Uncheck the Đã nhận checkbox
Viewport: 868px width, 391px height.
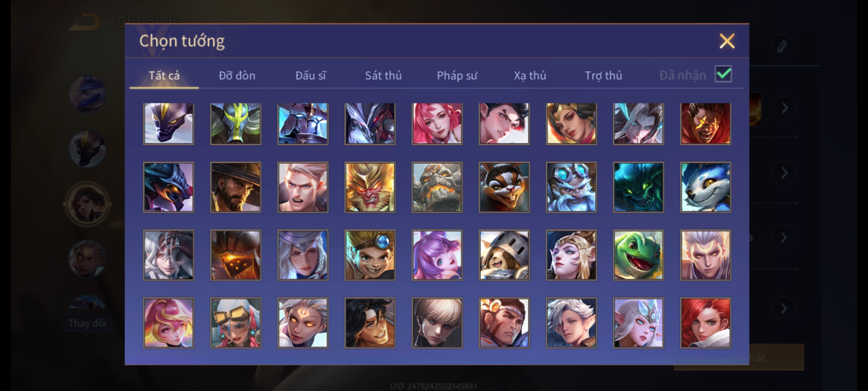(x=723, y=74)
